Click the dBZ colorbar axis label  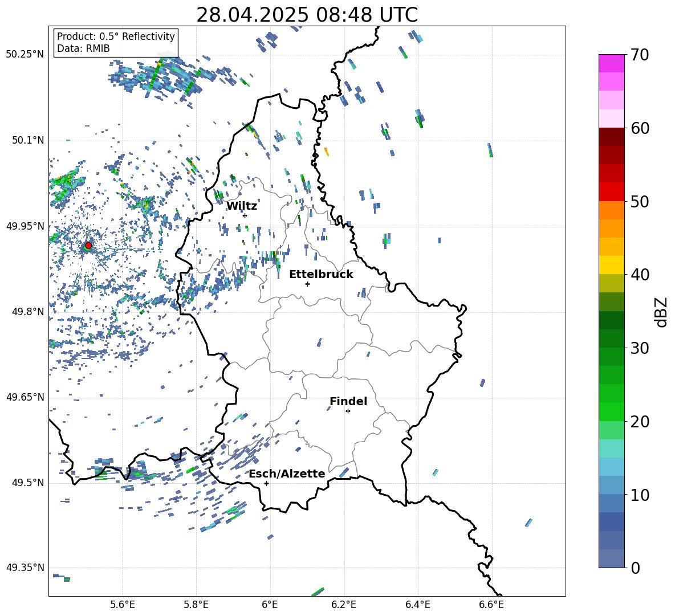tap(662, 312)
